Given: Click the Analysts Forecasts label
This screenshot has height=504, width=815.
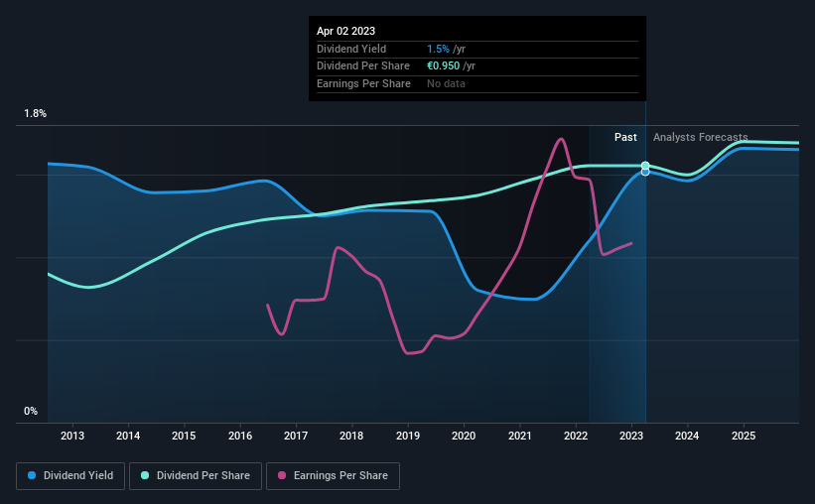Looking at the screenshot, I should [700, 137].
